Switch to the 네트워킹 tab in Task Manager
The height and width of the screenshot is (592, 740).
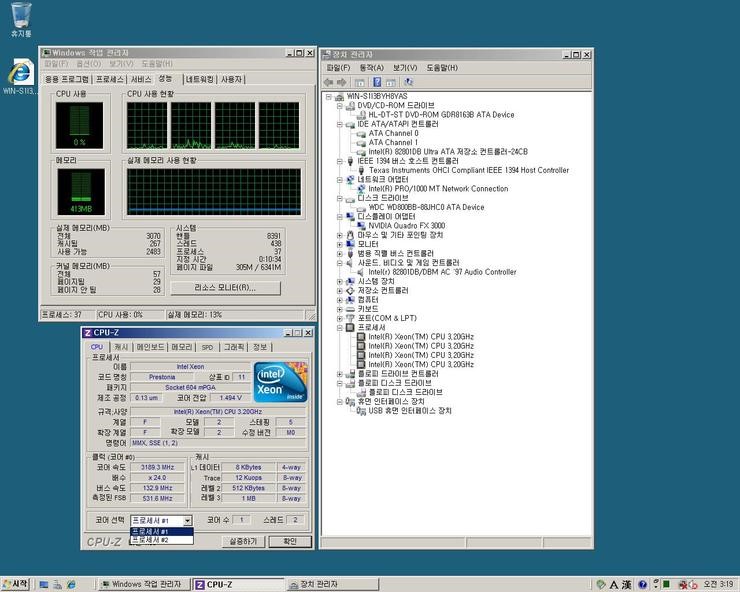(x=199, y=79)
